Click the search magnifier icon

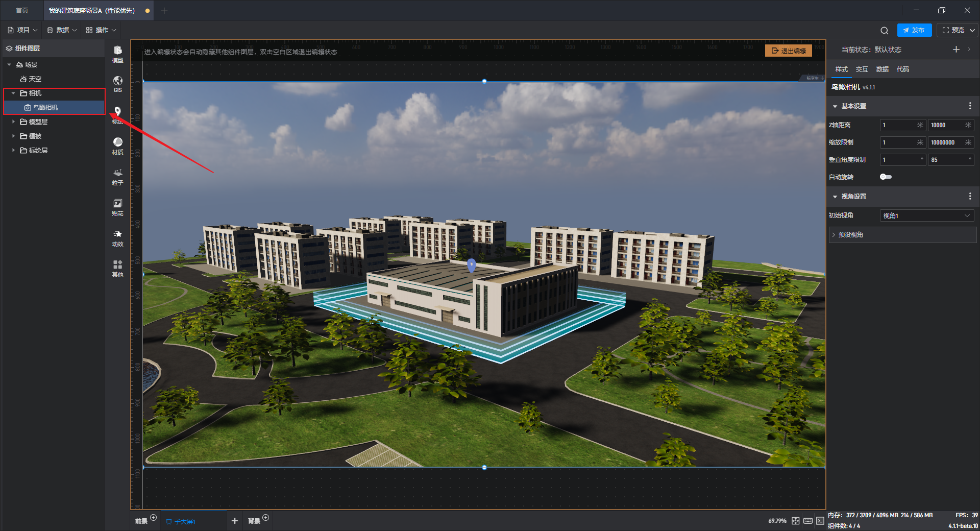click(885, 30)
